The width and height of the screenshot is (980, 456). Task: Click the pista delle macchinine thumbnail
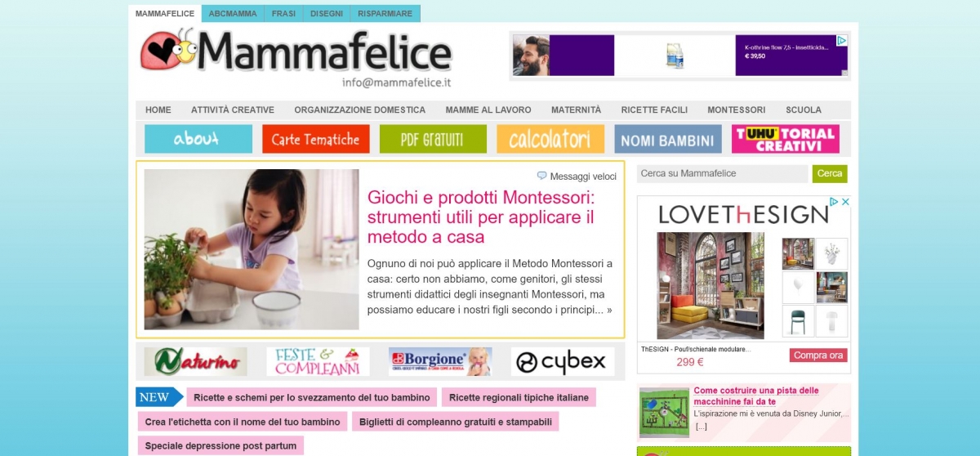coord(664,413)
